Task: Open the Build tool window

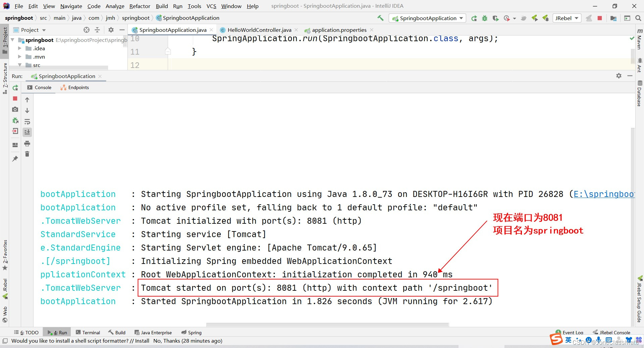Action: coord(117,333)
